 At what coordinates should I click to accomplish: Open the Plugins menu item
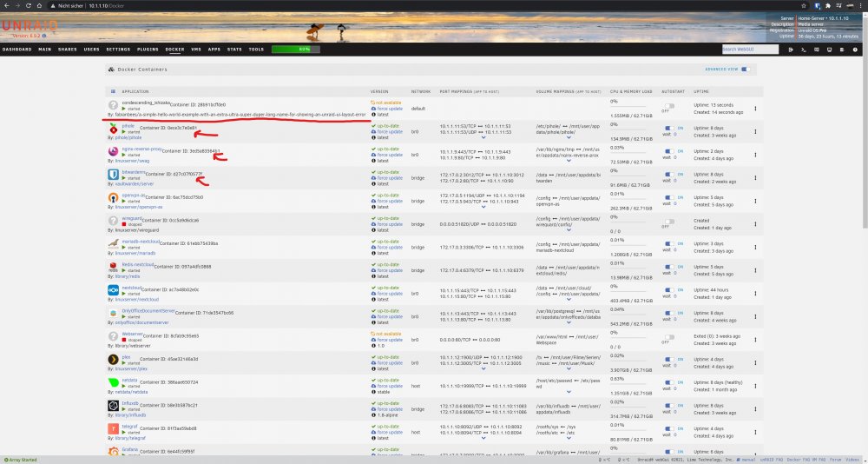[148, 50]
